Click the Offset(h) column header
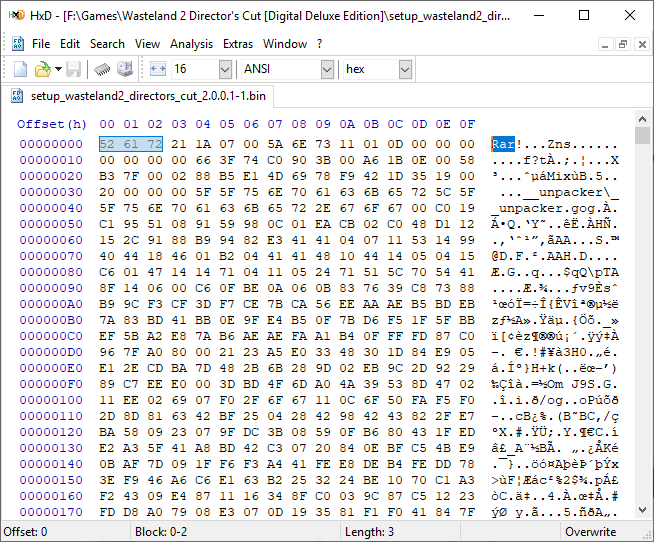The height and width of the screenshot is (542, 654). click(x=52, y=124)
